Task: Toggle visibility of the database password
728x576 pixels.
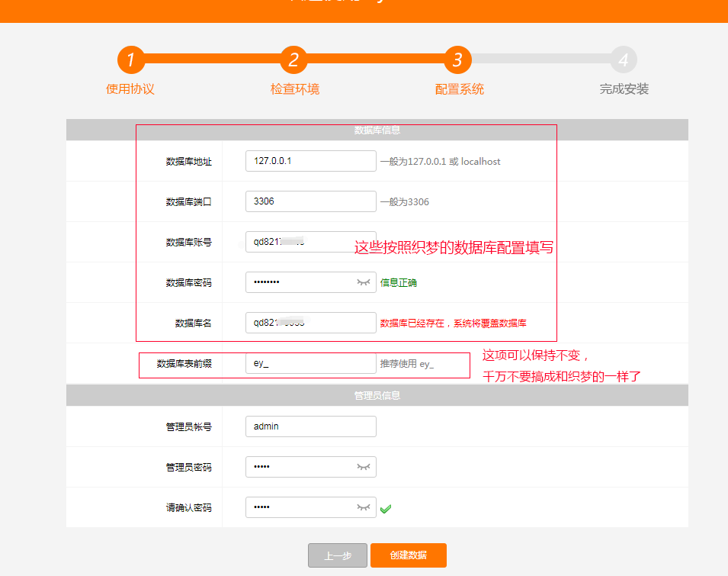Action: pyautogui.click(x=364, y=282)
